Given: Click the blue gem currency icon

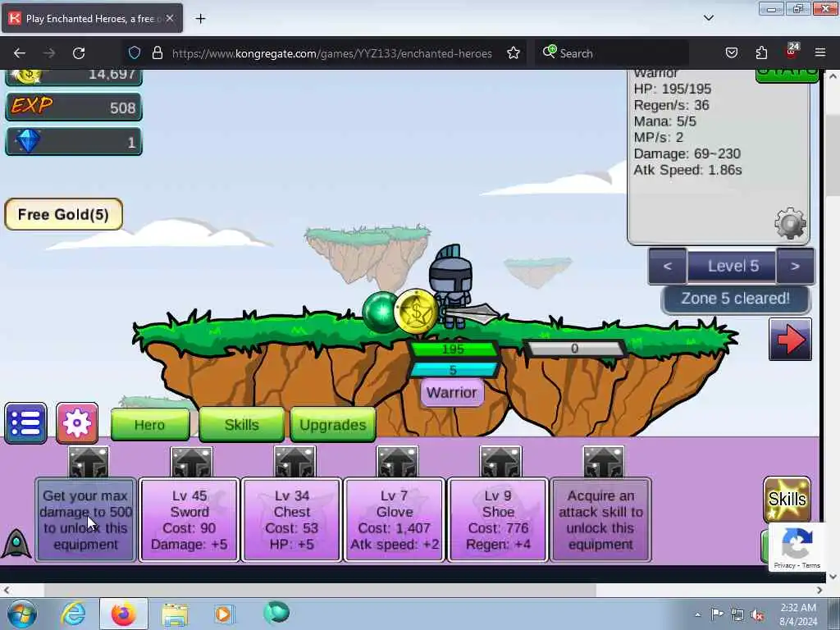Looking at the screenshot, I should (x=28, y=141).
